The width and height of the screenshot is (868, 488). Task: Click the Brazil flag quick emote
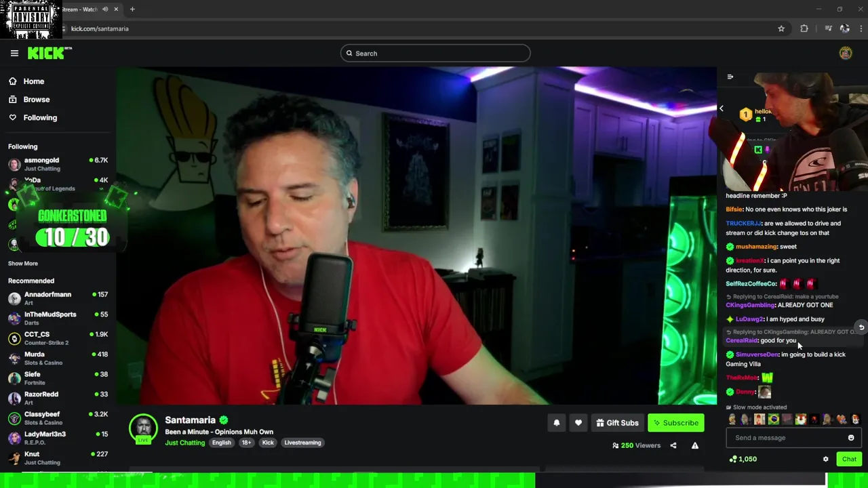tap(773, 420)
